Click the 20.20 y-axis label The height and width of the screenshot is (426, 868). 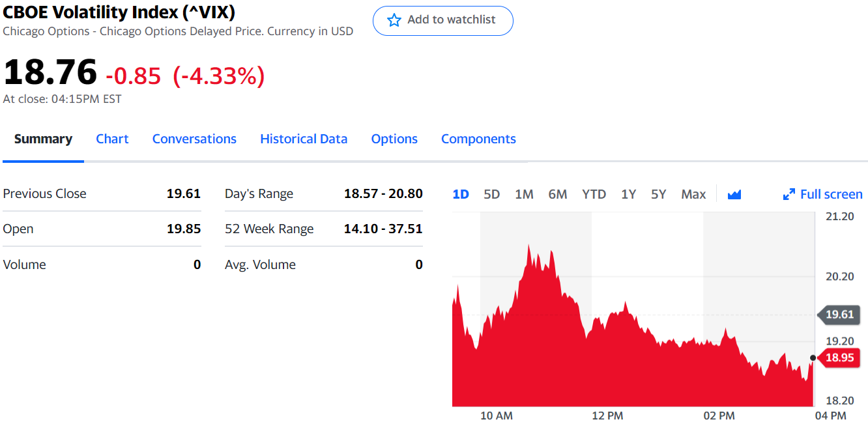coord(840,276)
